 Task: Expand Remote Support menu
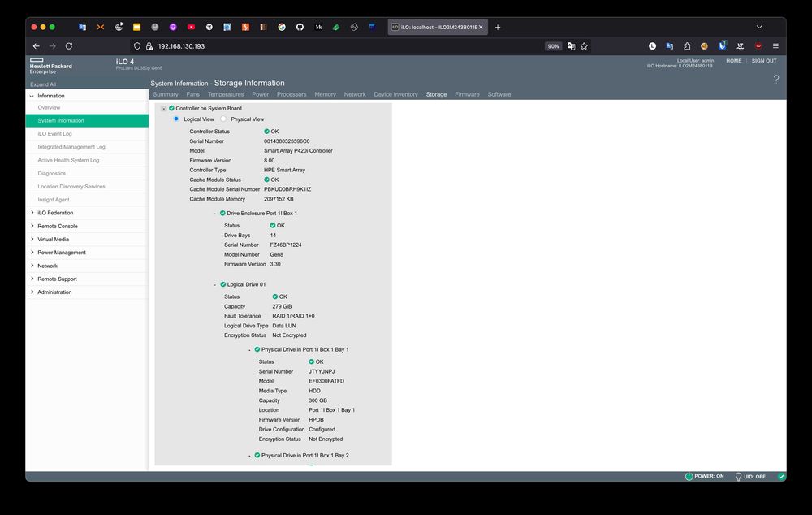pos(32,279)
